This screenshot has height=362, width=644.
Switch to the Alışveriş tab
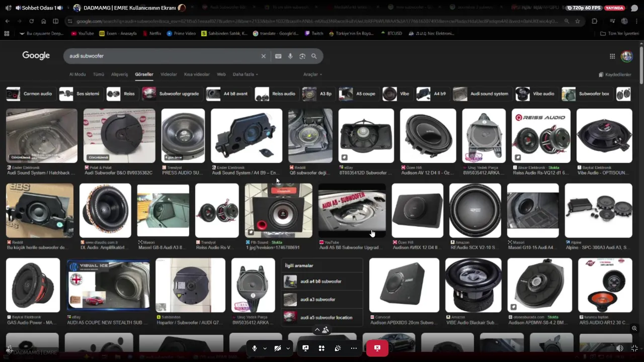coord(119,74)
